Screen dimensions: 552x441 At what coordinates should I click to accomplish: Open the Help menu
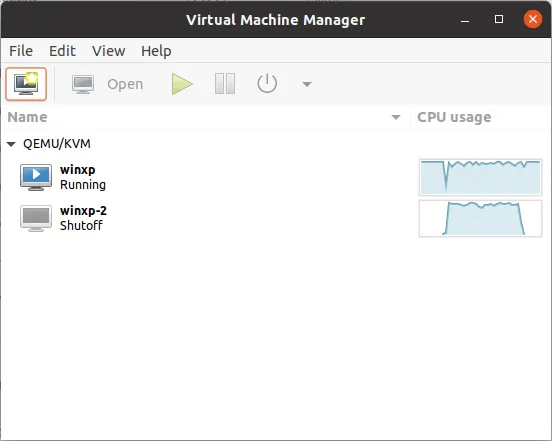click(156, 51)
